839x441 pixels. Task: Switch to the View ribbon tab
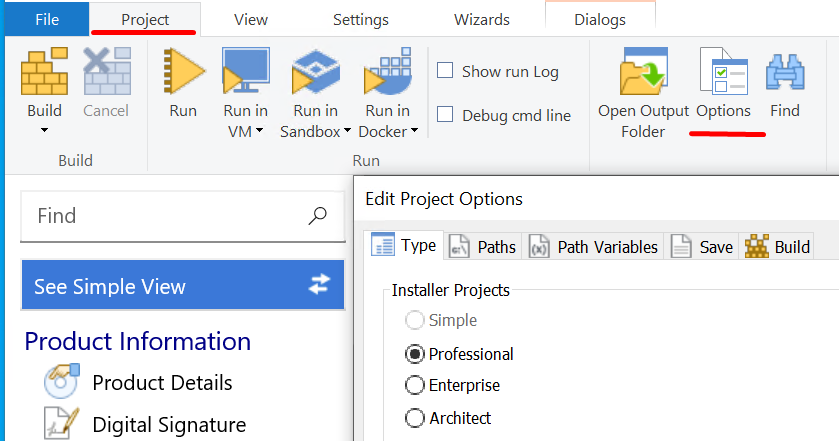(x=250, y=20)
